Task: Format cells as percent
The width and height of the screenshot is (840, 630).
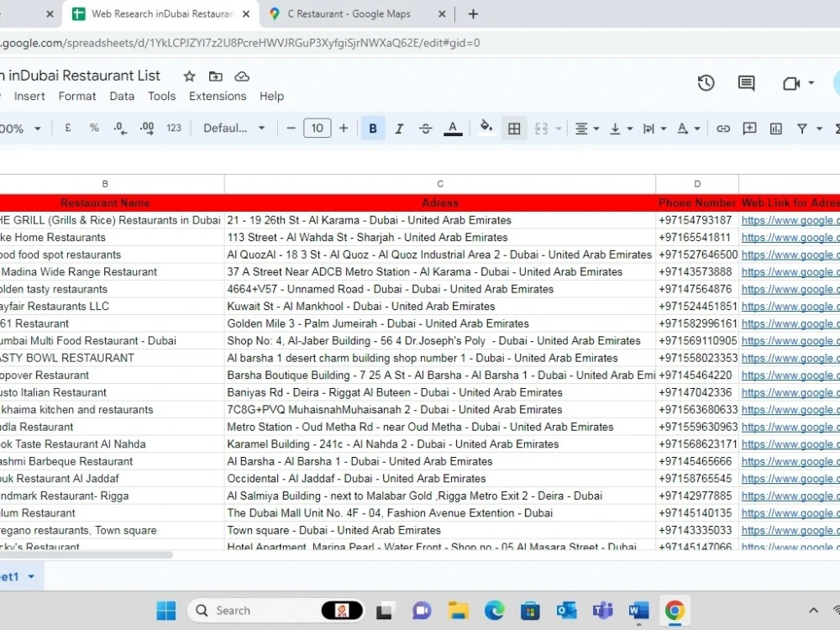Action: pos(94,128)
